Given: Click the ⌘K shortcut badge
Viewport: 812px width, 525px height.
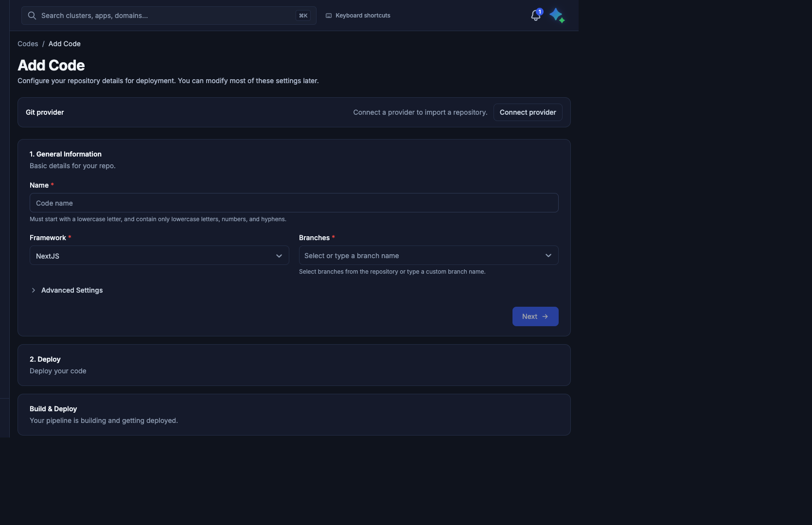Looking at the screenshot, I should coord(303,16).
